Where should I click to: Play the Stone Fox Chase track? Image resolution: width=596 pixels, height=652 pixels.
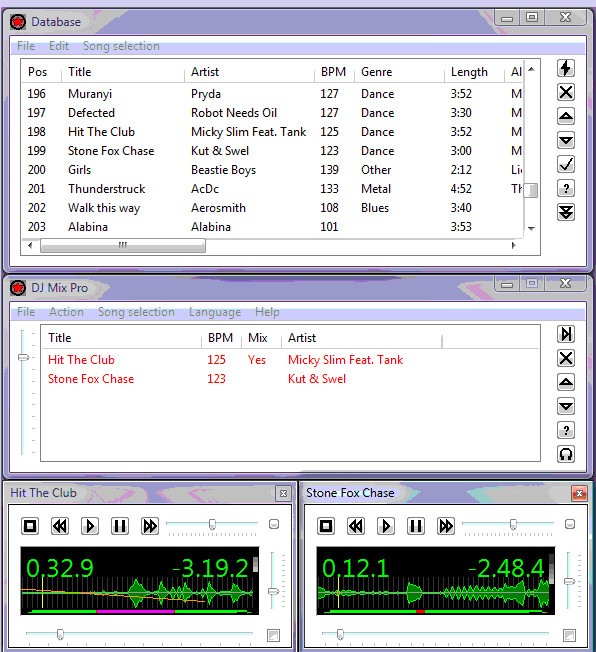[x=386, y=526]
